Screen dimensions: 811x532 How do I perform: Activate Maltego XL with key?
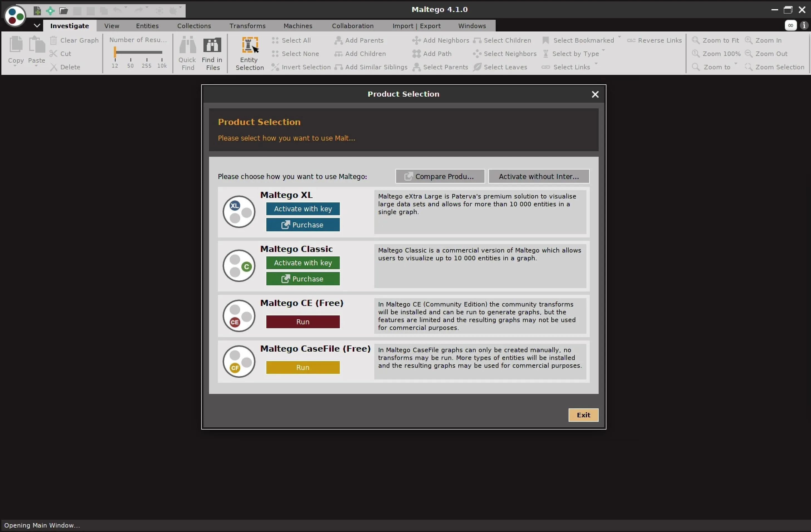click(303, 209)
